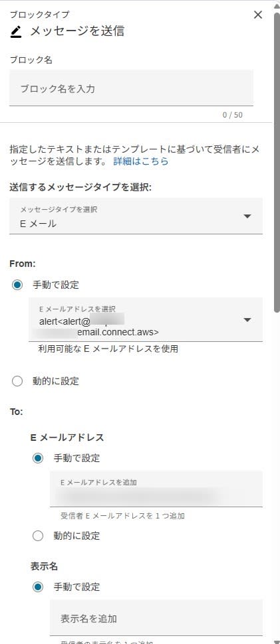
Task: Click the メッセージを送信 block title
Action: pyautogui.click(x=77, y=31)
